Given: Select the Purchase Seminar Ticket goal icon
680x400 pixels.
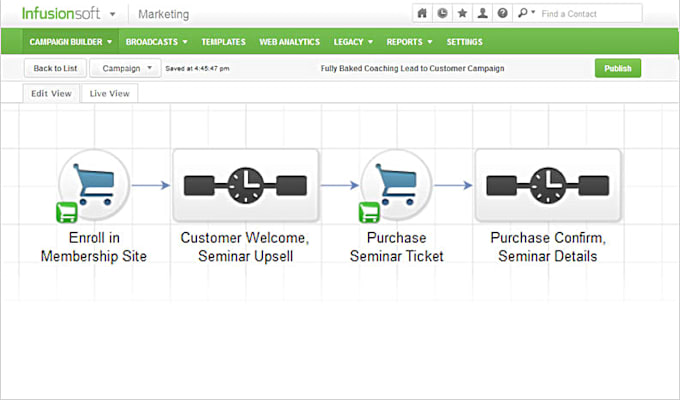Looking at the screenshot, I should coord(396,186).
